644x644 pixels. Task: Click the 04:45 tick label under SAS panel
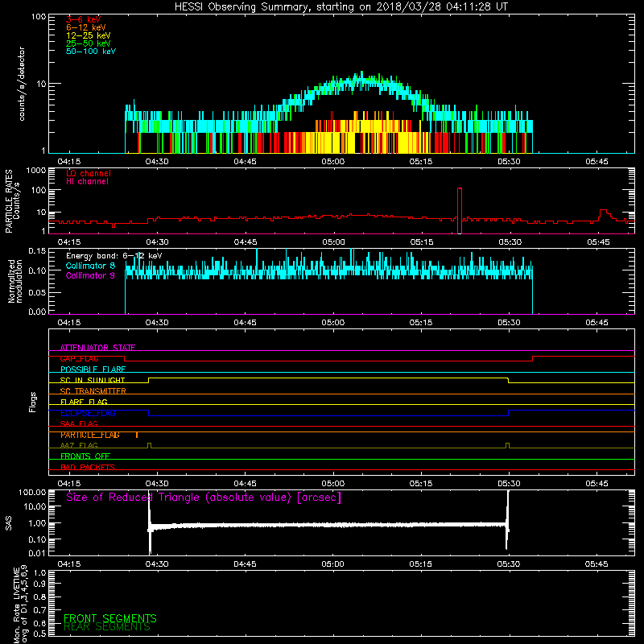click(x=245, y=564)
